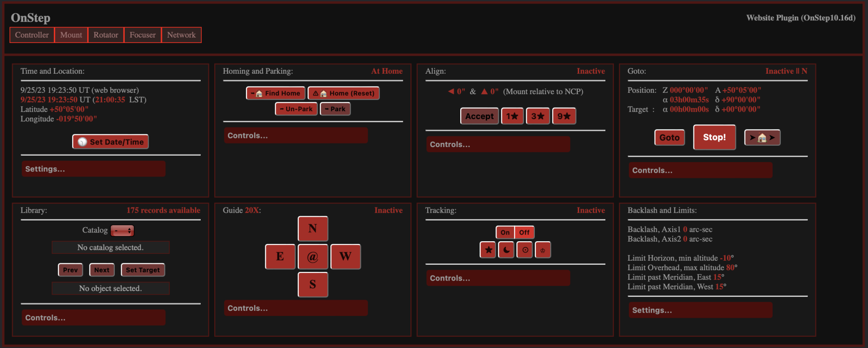Click the '175 records available' text
This screenshot has width=868, height=348.
pyautogui.click(x=163, y=210)
